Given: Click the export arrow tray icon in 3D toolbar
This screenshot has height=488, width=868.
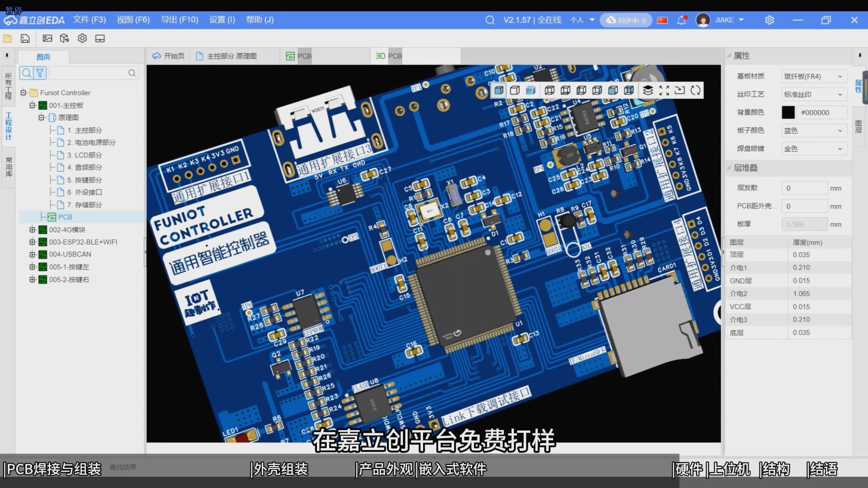Looking at the screenshot, I should (x=679, y=90).
